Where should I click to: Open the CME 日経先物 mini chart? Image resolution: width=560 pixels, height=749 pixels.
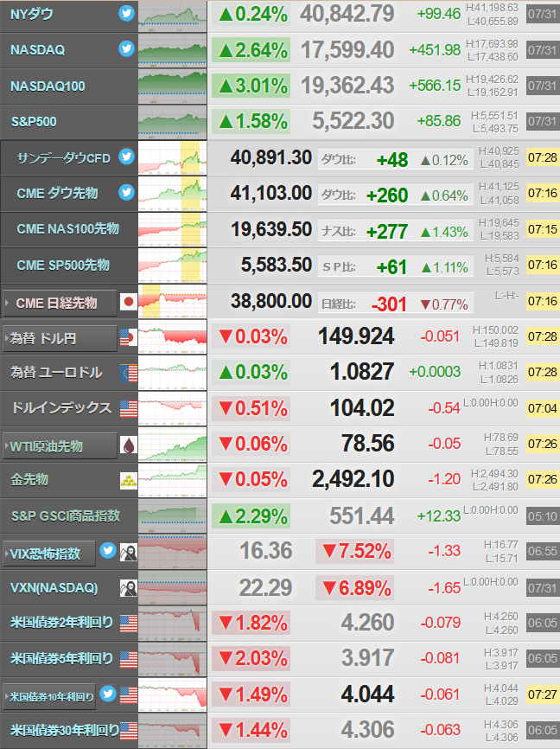[x=172, y=301]
